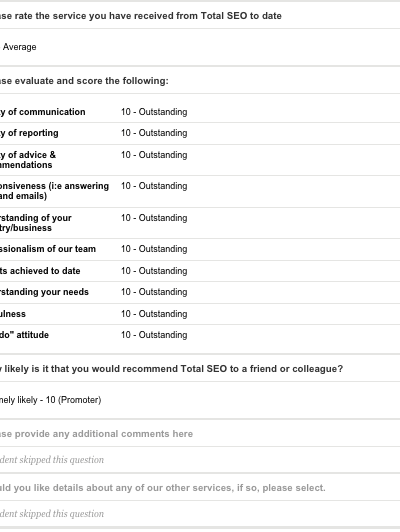Click the communication '10 - Outstanding' score
Screen dimensions: 400x532
154,112
